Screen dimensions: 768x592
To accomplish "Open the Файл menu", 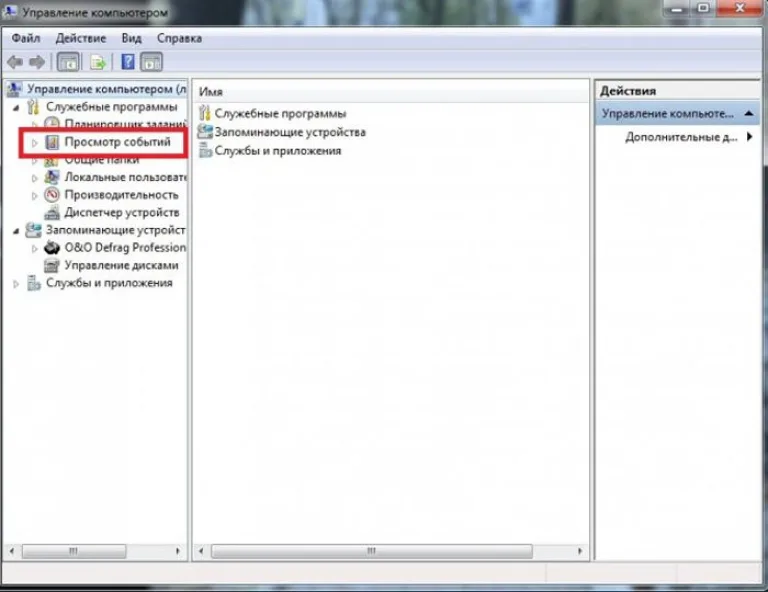I will [x=26, y=38].
